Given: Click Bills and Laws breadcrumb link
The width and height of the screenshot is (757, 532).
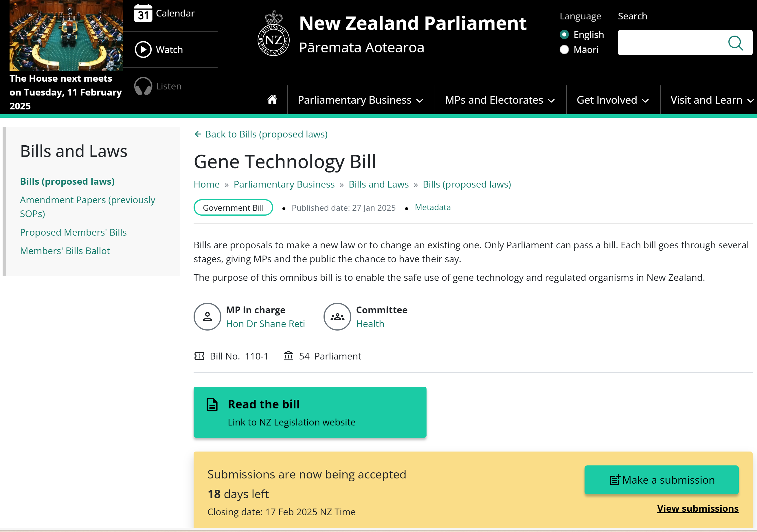Looking at the screenshot, I should click(378, 184).
